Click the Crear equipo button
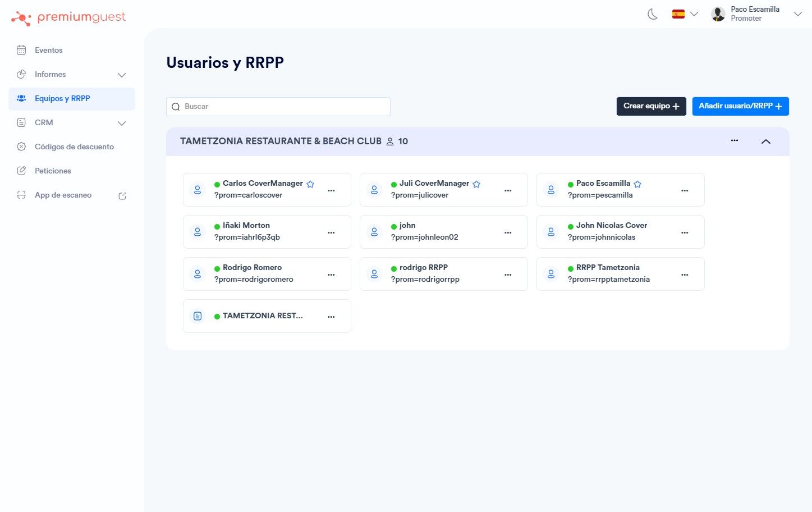The height and width of the screenshot is (512, 812). [x=651, y=106]
